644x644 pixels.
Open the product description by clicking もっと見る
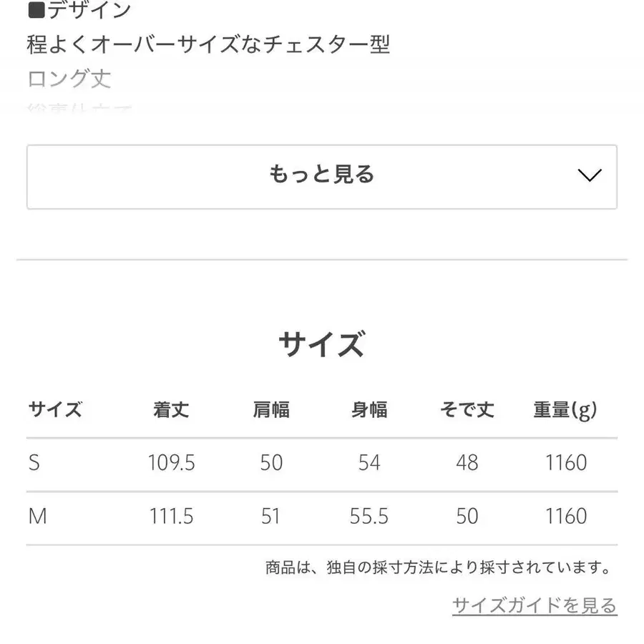[321, 176]
